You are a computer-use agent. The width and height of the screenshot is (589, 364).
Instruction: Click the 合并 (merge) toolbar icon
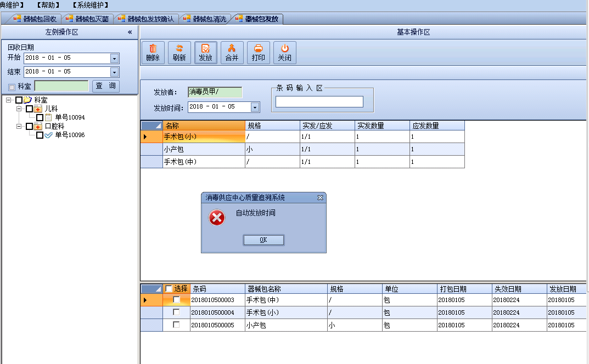click(232, 48)
